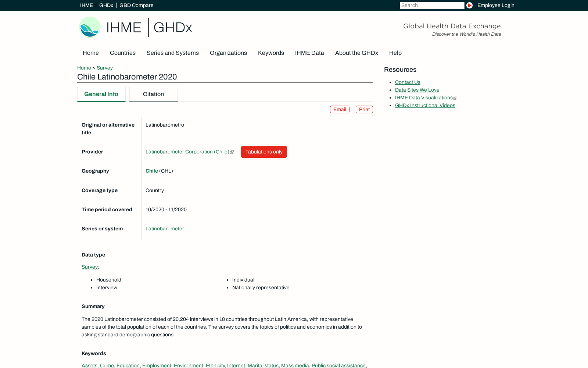The height and width of the screenshot is (368, 588).
Task: Click the Internet keyword link
Action: click(236, 365)
